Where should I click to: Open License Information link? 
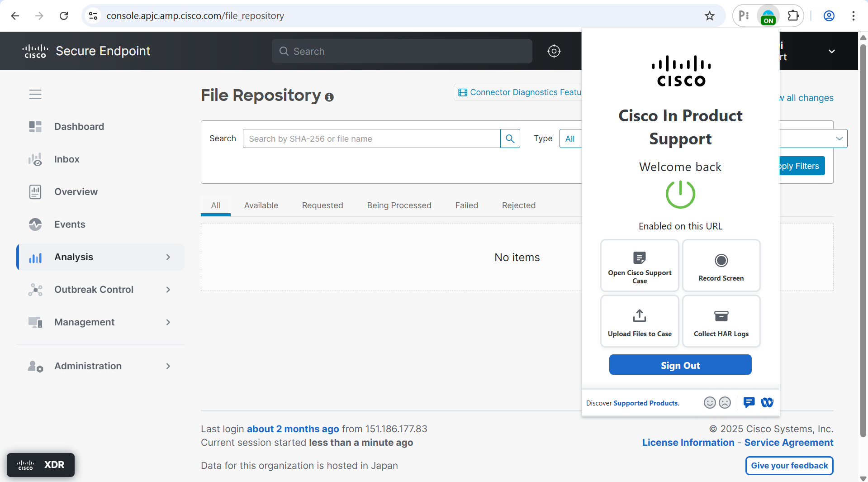tap(688, 443)
